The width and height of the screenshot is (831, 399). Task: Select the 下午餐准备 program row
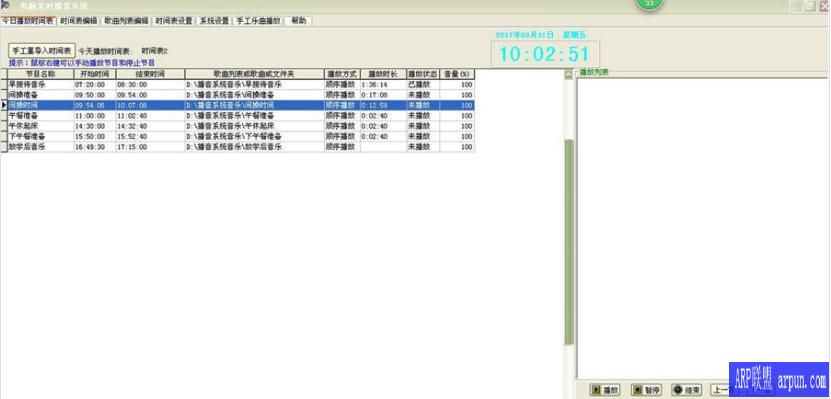[x=237, y=136]
